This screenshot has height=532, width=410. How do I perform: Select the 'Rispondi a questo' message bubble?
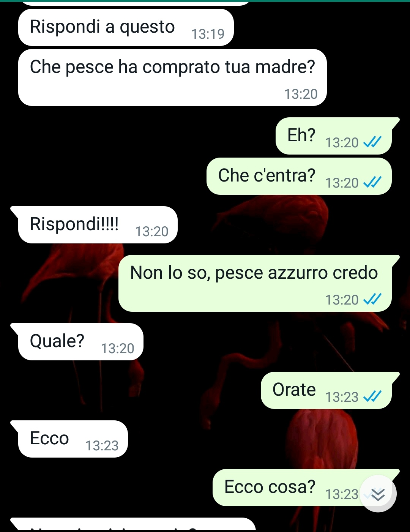coord(126,27)
